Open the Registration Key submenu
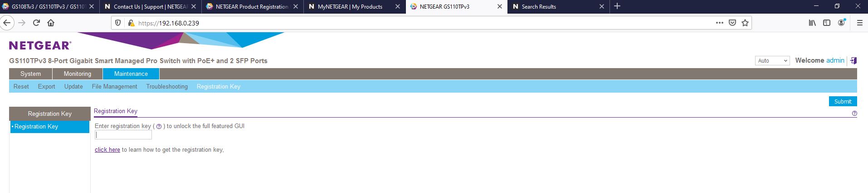 pyautogui.click(x=219, y=86)
